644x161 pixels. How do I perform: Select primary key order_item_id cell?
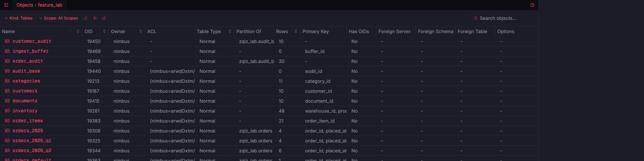(x=320, y=121)
